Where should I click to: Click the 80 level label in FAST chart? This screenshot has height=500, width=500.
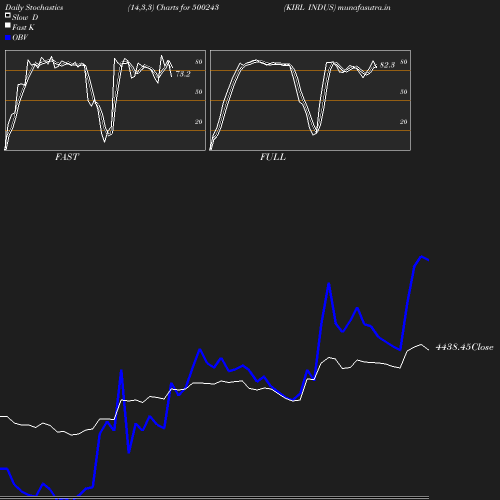[199, 62]
